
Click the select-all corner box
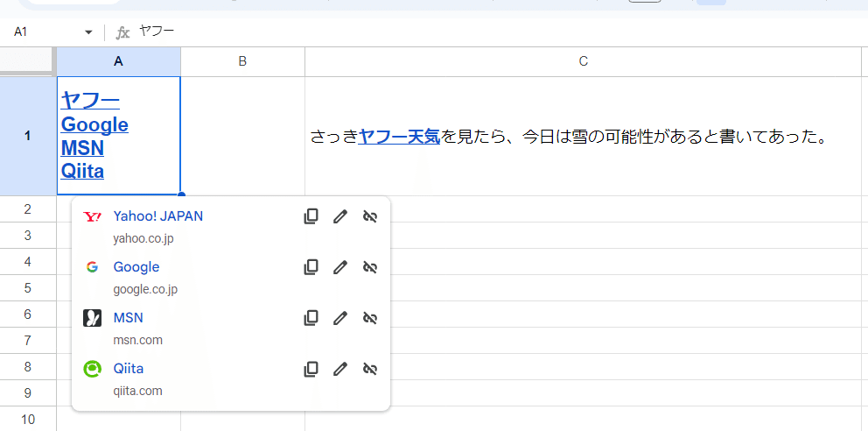(x=26, y=60)
